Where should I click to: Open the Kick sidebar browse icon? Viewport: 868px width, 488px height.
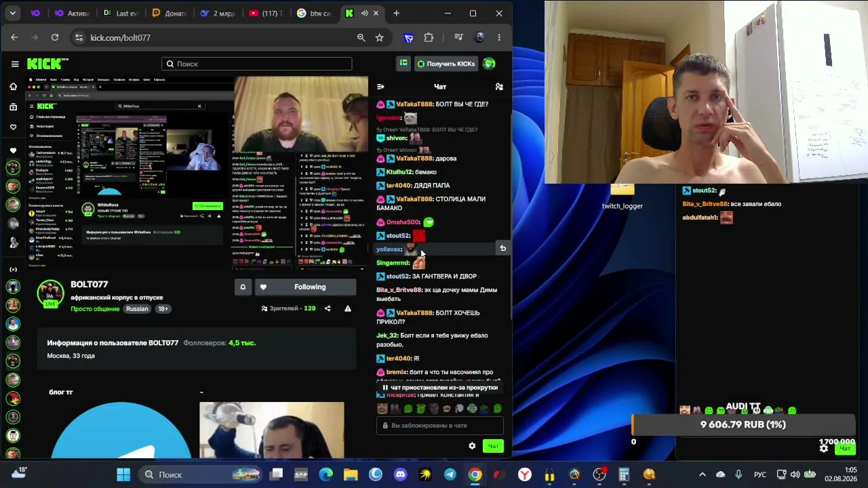13,107
